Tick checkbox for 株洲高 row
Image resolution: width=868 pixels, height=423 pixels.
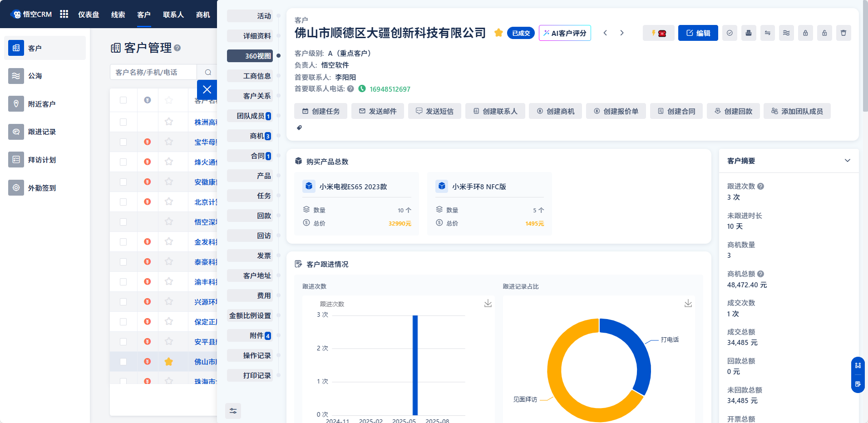123,122
